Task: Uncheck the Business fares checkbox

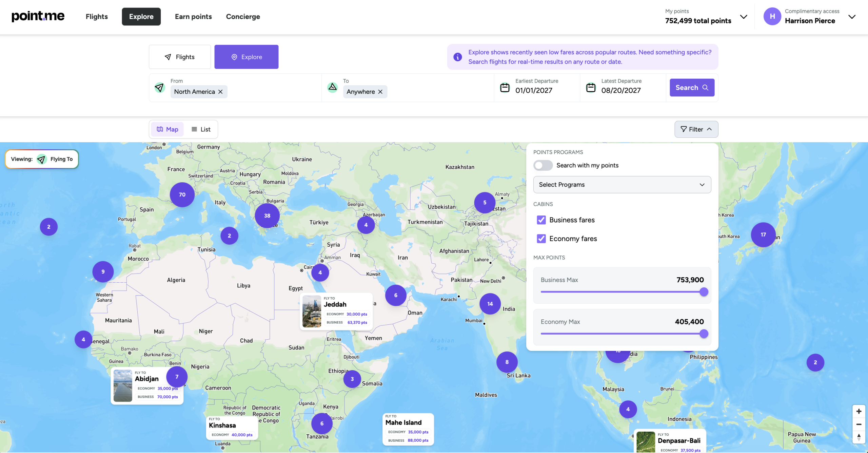Action: point(541,220)
